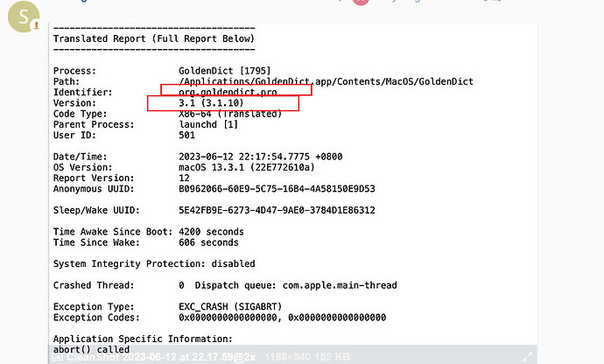Screen dimensions: 604x364
Task: Click the "Translated Report (Full Report Below)" heading
Action: [154, 38]
